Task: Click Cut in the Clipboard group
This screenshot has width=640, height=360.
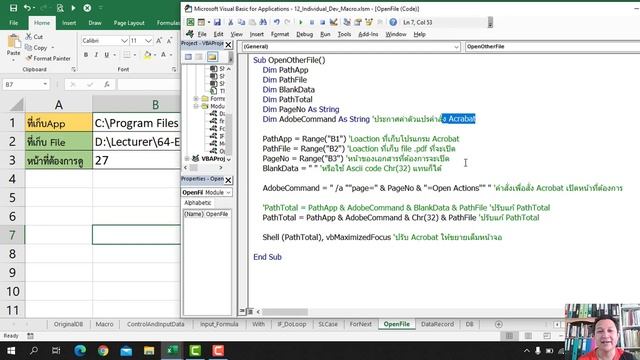Action: pos(34,37)
